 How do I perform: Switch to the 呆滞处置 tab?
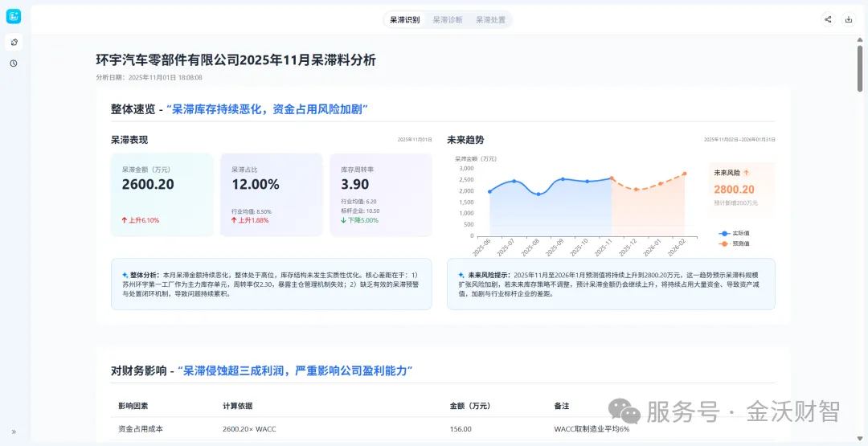coord(490,20)
